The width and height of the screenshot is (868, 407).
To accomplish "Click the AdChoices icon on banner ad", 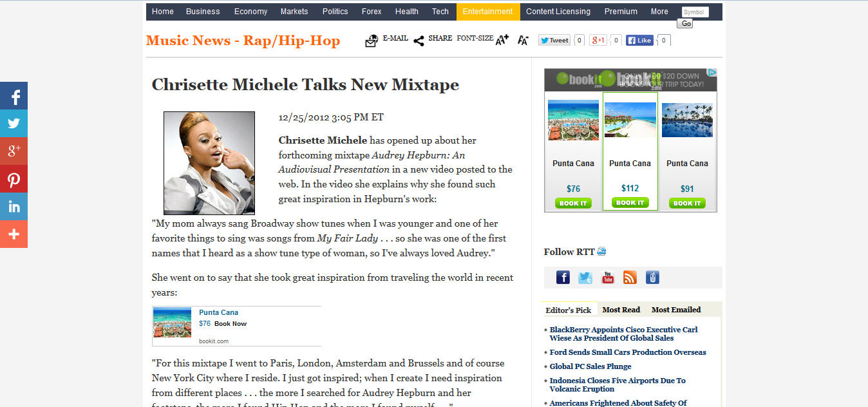I will (713, 72).
